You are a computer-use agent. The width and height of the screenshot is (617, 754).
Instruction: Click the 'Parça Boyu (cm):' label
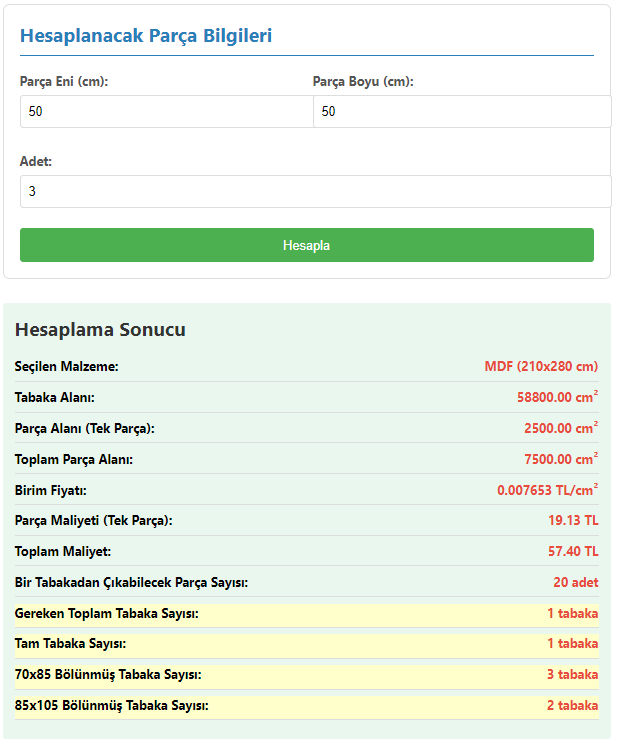click(363, 82)
